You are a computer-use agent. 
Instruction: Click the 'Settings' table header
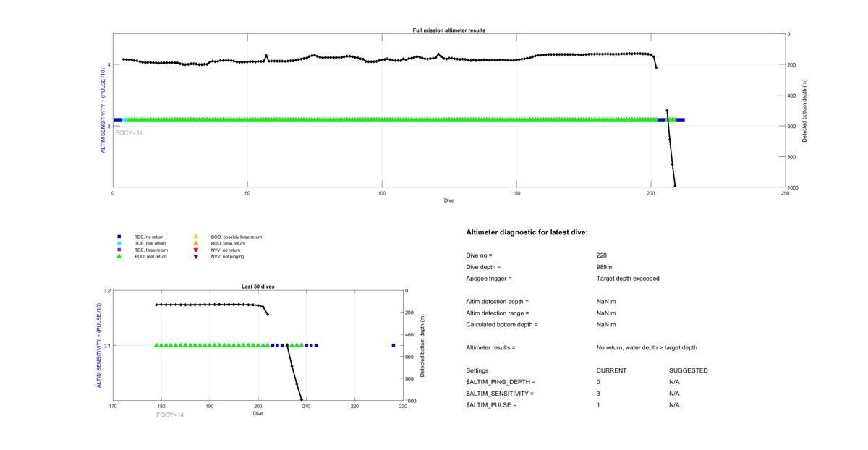(477, 370)
